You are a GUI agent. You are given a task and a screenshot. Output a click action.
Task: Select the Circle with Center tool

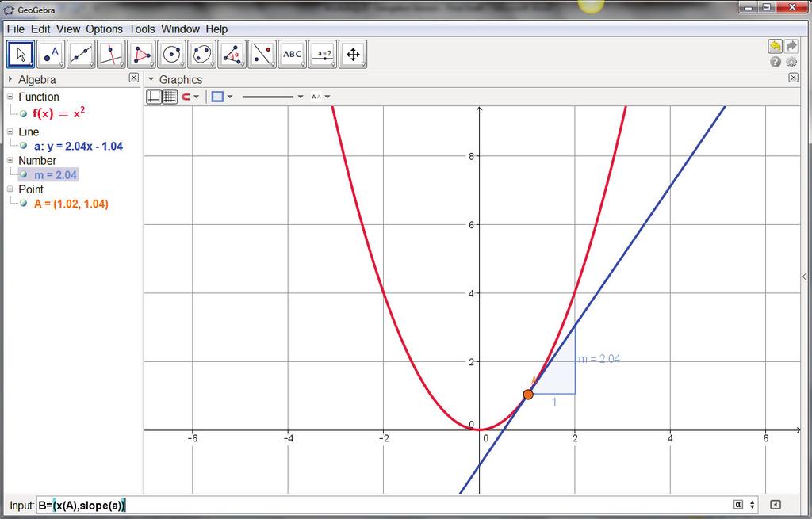(x=171, y=55)
